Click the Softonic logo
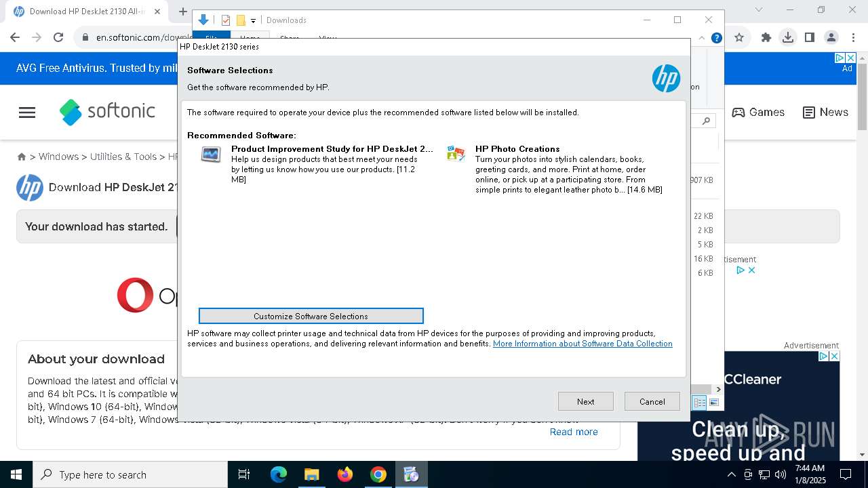 pos(107,112)
